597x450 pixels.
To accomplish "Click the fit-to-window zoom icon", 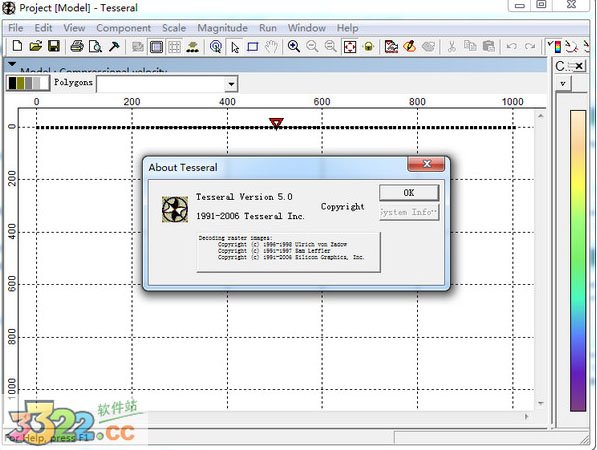I will [350, 47].
